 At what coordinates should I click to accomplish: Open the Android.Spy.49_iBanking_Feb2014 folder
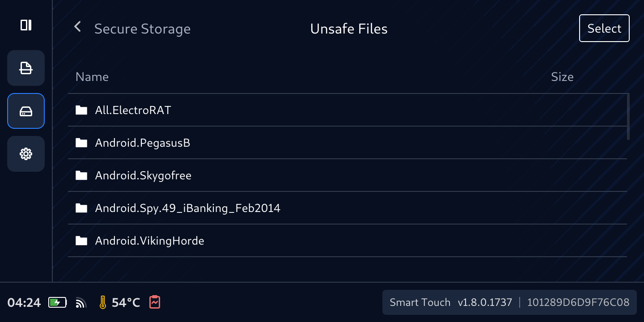187,208
